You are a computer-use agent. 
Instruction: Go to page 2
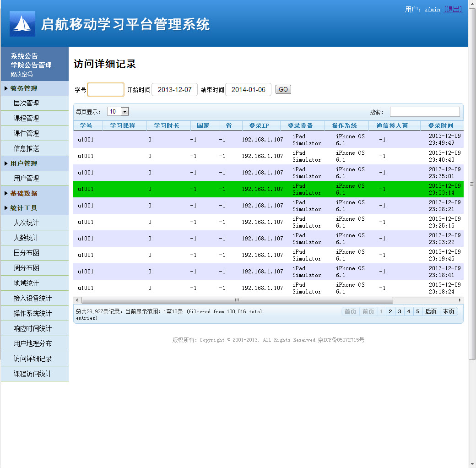[x=390, y=311]
